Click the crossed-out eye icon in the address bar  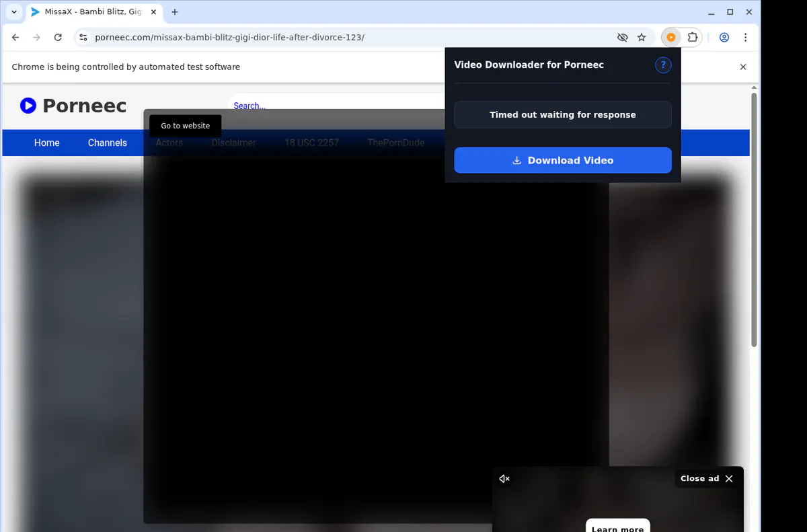click(622, 38)
